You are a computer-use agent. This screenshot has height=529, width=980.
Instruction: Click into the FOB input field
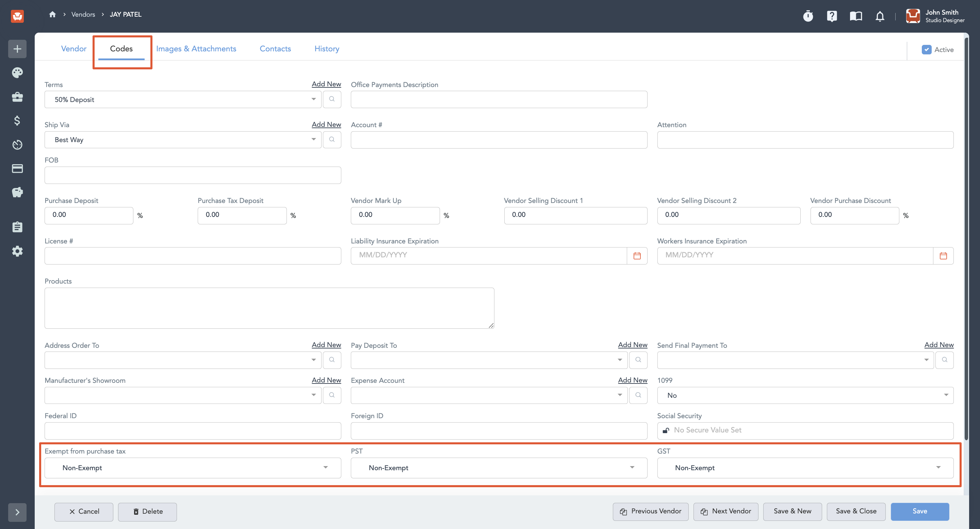[x=193, y=175]
